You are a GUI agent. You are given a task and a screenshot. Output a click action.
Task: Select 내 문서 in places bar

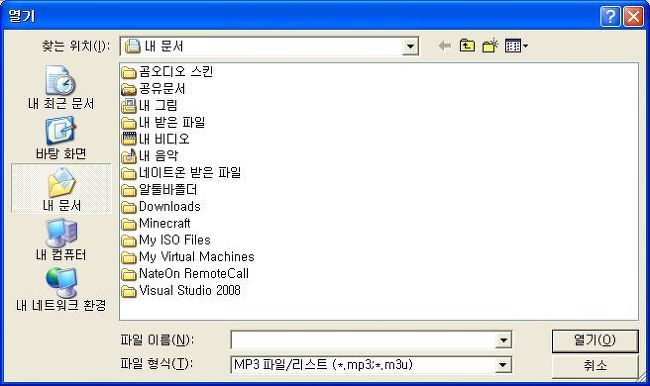61,189
